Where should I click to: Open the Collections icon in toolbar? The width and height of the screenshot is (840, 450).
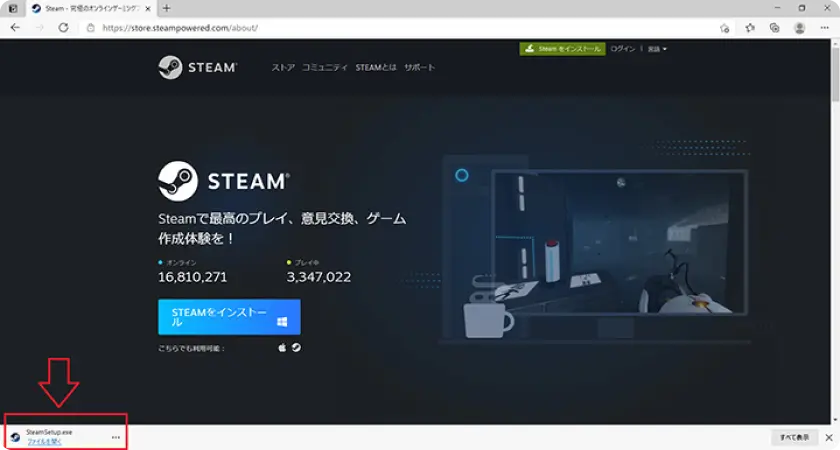pyautogui.click(x=774, y=28)
